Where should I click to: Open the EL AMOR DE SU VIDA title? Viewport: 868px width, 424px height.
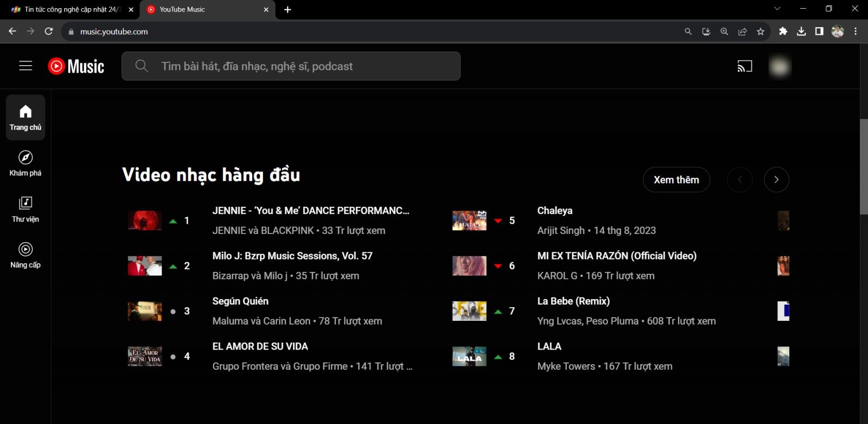click(260, 346)
